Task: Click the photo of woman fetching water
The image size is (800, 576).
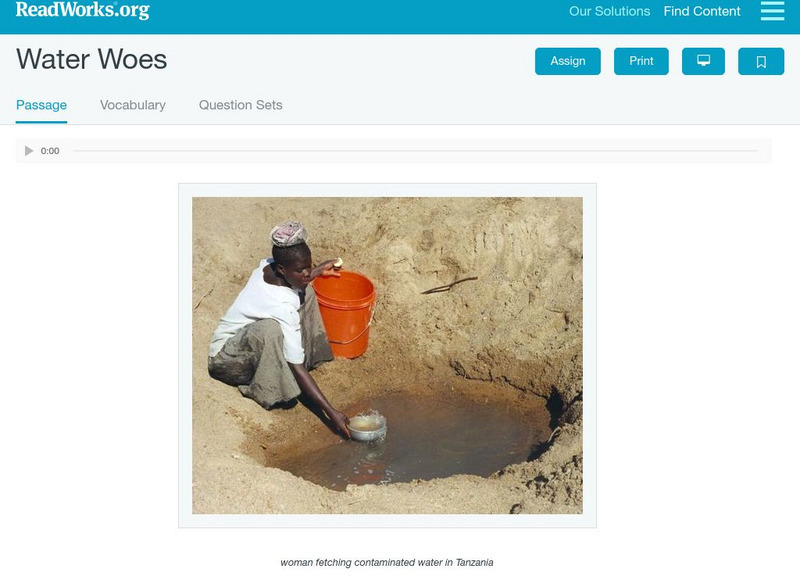Action: pos(387,355)
